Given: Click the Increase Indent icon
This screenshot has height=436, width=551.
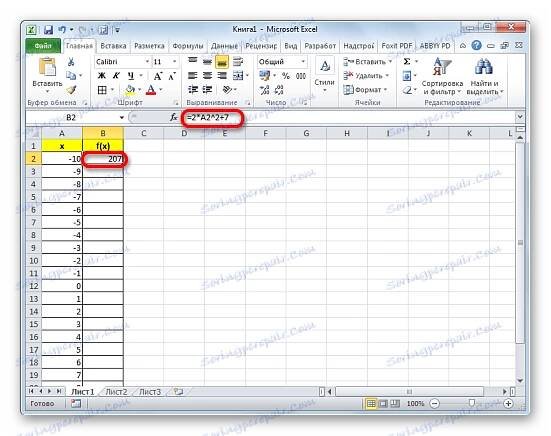Looking at the screenshot, I should pos(207,90).
